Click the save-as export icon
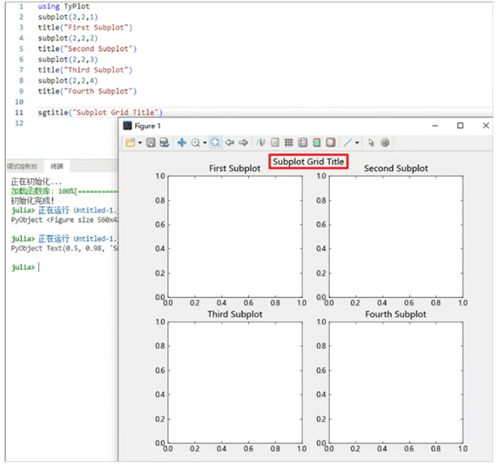This screenshot has height=470, width=498. (164, 143)
